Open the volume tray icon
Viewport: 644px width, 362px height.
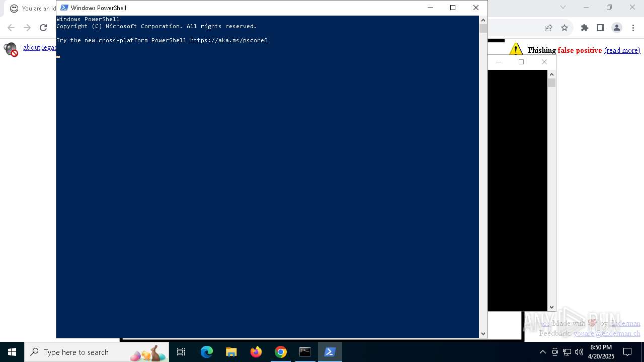pyautogui.click(x=579, y=352)
